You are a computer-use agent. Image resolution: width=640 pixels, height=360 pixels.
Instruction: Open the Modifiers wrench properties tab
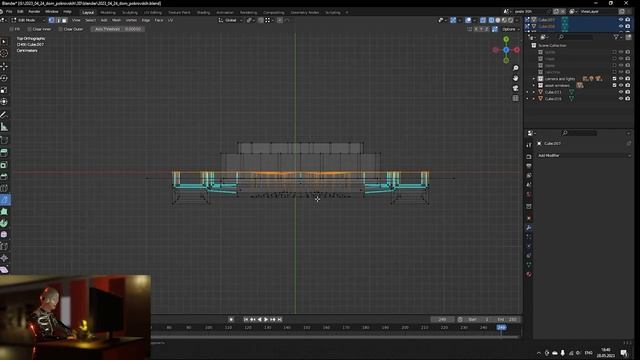click(x=529, y=228)
